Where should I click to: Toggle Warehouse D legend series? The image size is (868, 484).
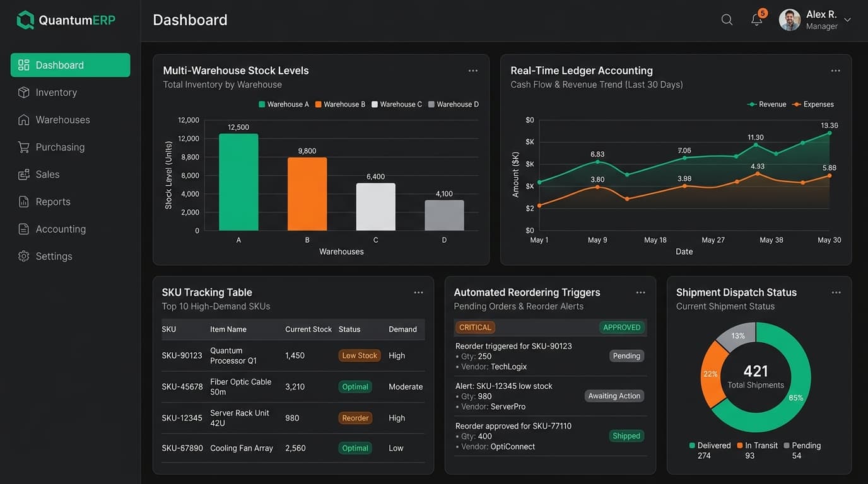click(x=454, y=105)
